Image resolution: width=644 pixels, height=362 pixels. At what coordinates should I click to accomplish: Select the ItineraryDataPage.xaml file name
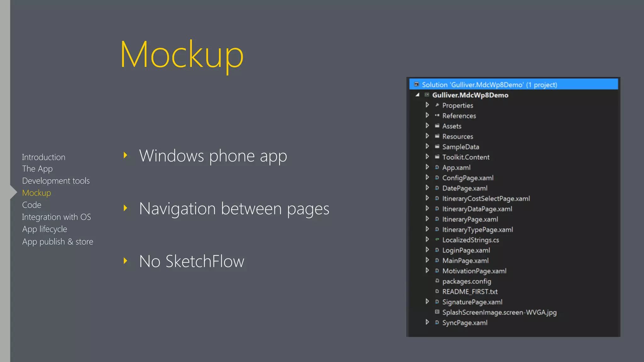pyautogui.click(x=477, y=209)
